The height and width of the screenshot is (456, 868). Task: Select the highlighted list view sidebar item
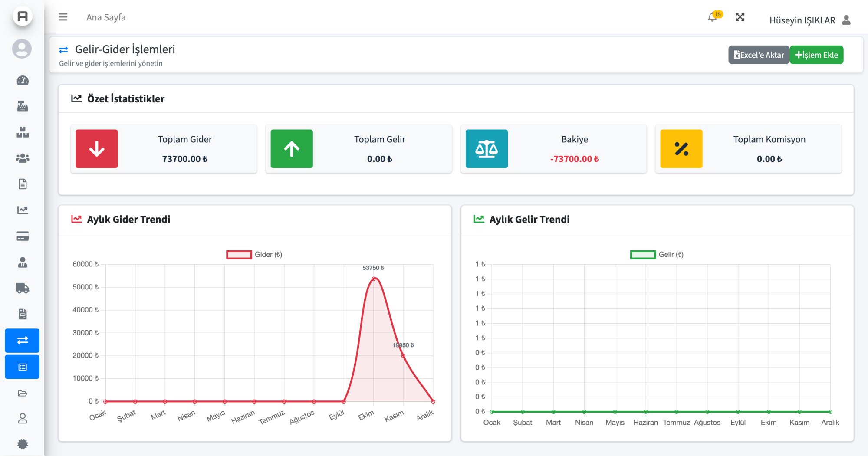point(23,367)
